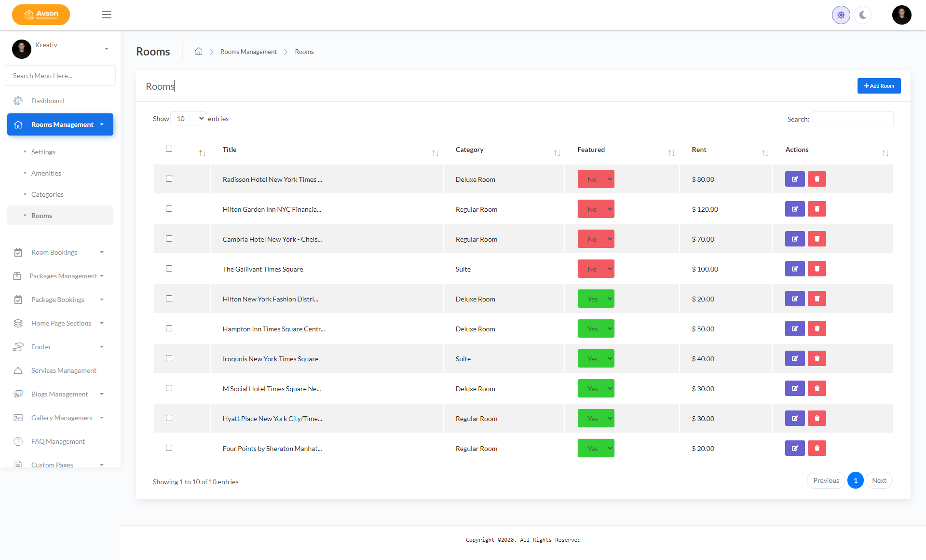The width and height of the screenshot is (926, 560).
Task: Select checkbox for Hyatt Place row
Action: tap(169, 418)
